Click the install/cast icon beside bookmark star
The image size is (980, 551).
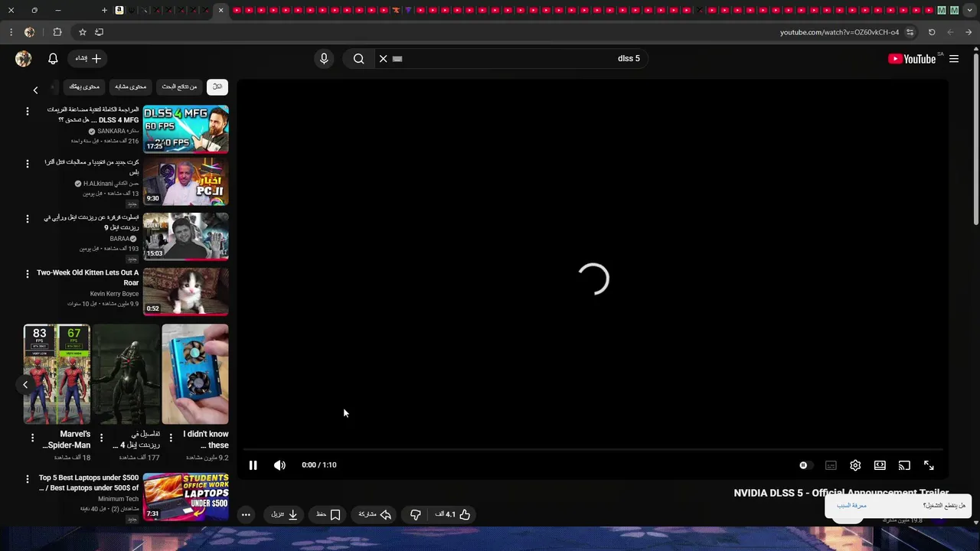pyautogui.click(x=100, y=32)
